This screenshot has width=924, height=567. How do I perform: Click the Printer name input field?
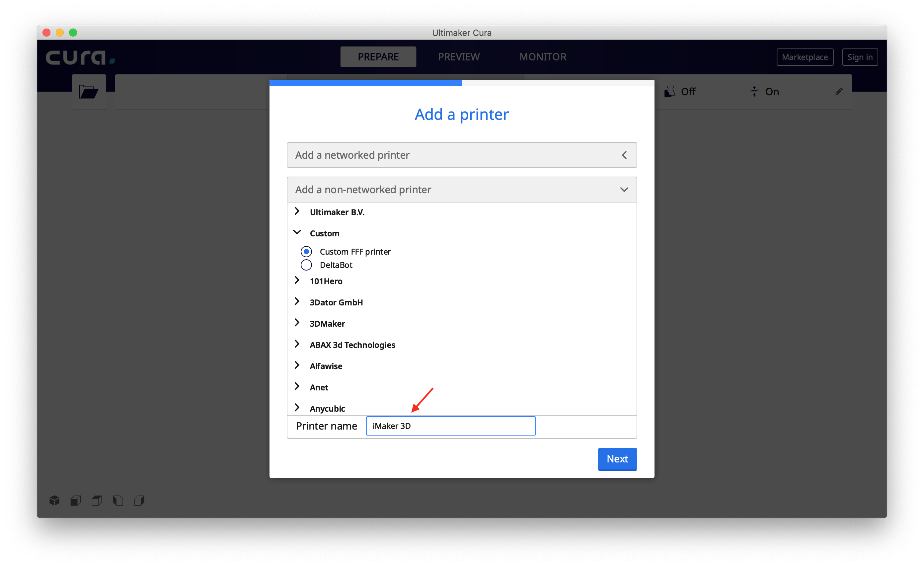451,426
